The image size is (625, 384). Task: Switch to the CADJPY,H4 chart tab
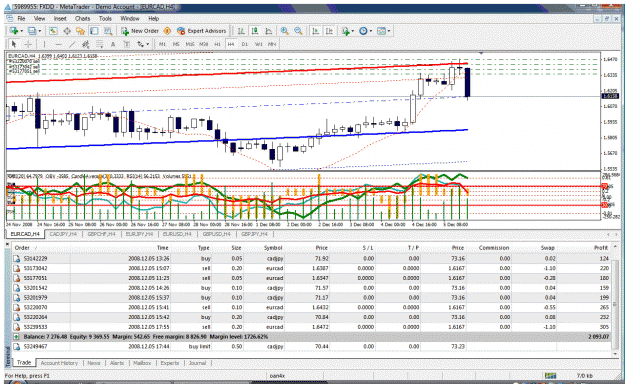(63, 234)
